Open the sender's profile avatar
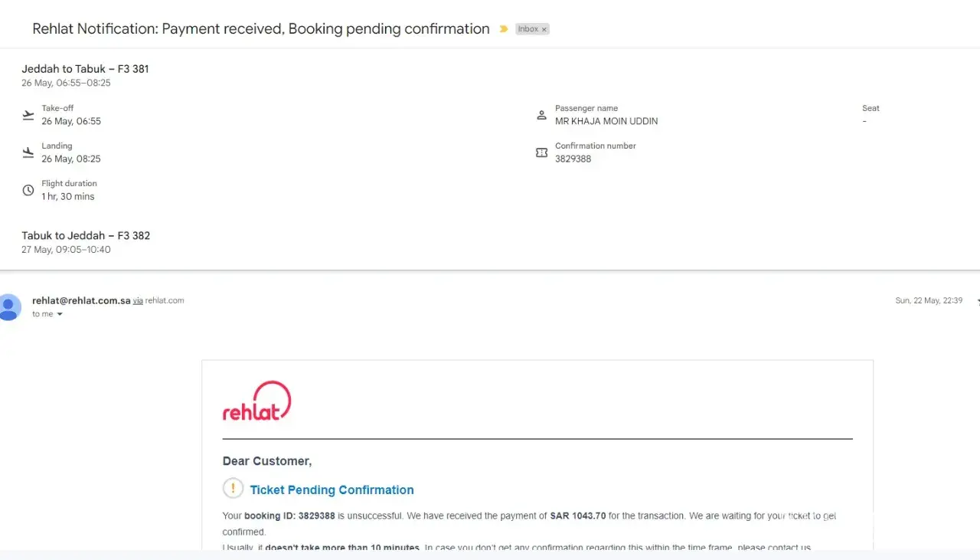Image resolution: width=980 pixels, height=560 pixels. 9,307
